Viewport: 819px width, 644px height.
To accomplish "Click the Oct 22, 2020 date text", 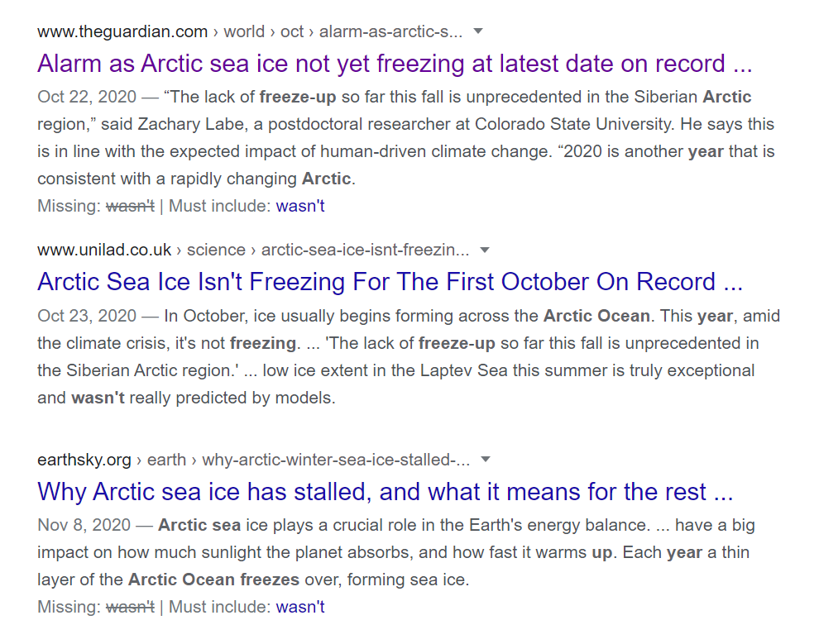I will (x=87, y=97).
